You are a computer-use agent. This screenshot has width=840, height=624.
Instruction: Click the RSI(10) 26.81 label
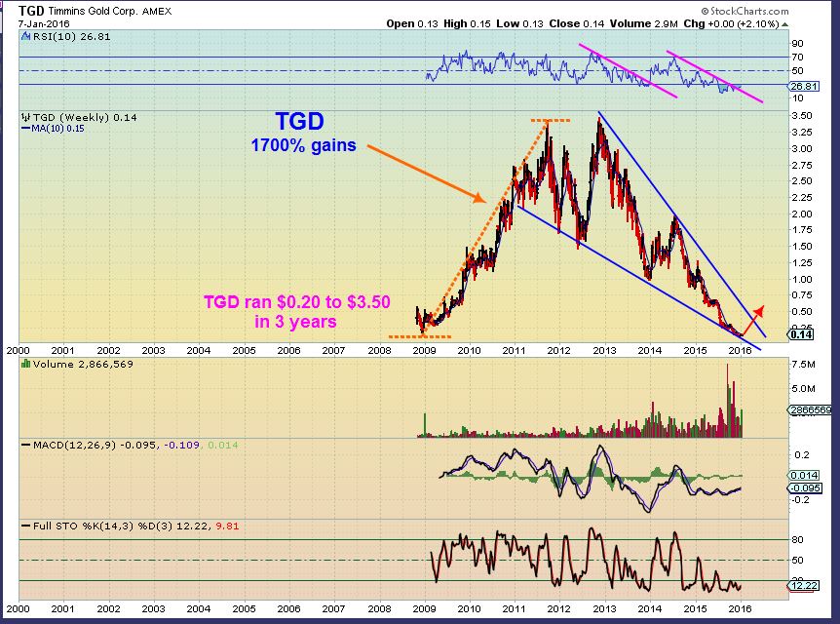pos(71,36)
